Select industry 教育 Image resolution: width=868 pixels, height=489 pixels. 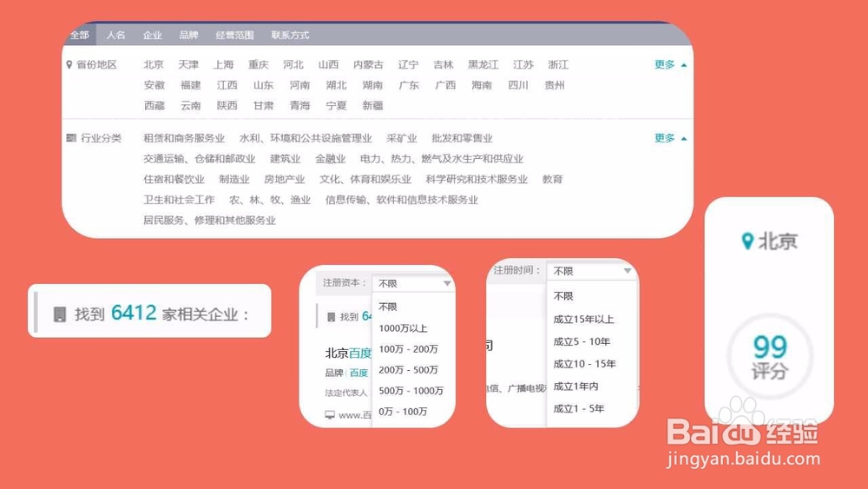(x=552, y=180)
